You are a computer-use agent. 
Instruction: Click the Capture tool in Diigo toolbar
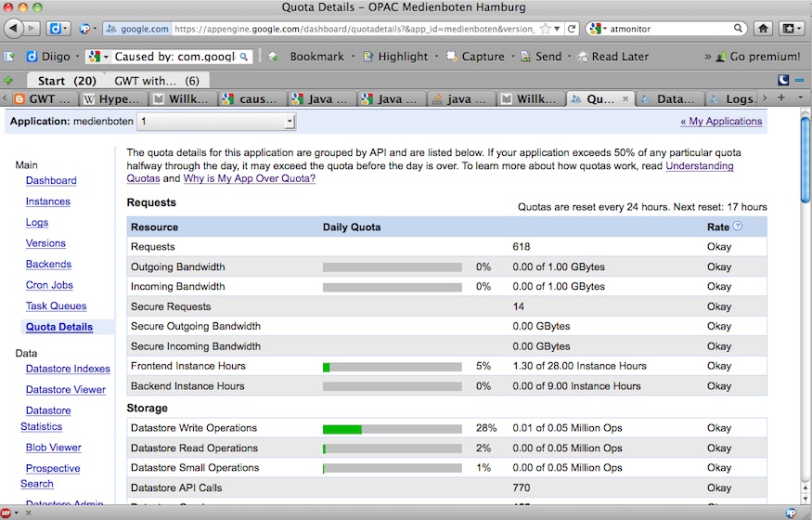474,57
